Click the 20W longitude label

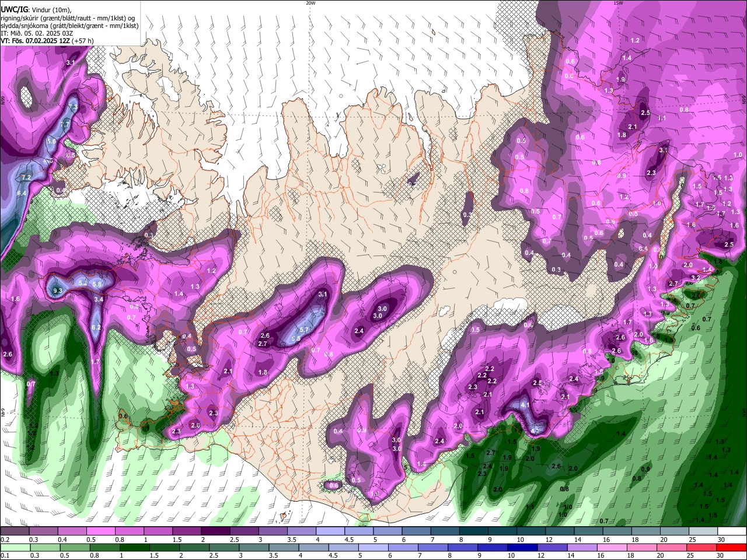coord(310,3)
